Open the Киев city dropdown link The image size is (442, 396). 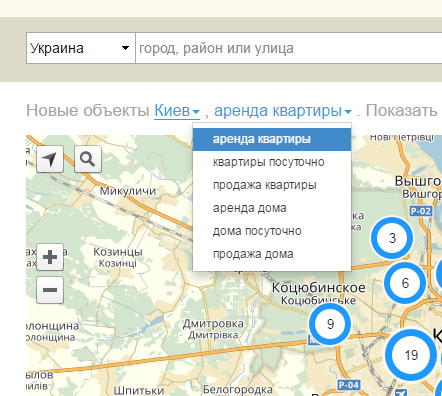[x=177, y=110]
